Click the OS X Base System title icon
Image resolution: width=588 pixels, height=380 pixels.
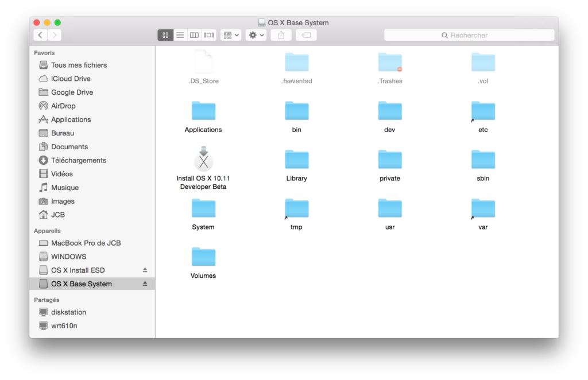(x=262, y=22)
